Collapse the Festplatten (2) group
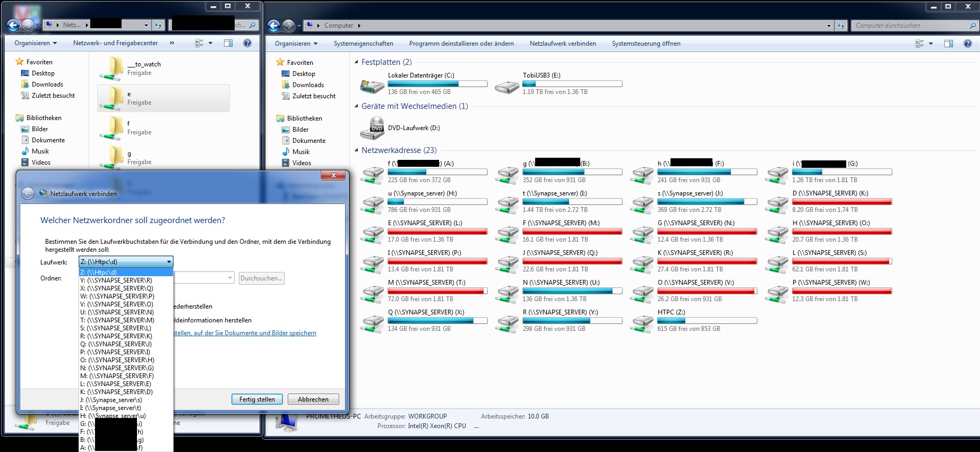The height and width of the screenshot is (452, 980). [357, 62]
